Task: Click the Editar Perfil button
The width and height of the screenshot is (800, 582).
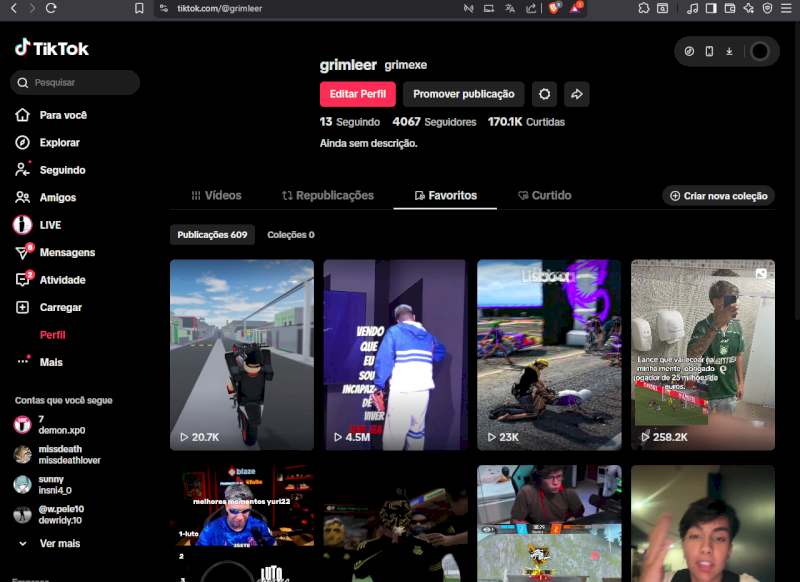Action: click(357, 94)
